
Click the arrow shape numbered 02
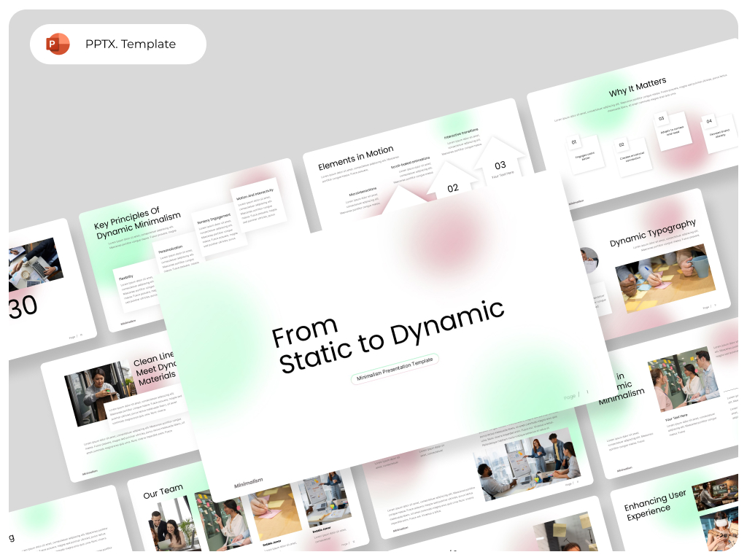click(x=454, y=187)
